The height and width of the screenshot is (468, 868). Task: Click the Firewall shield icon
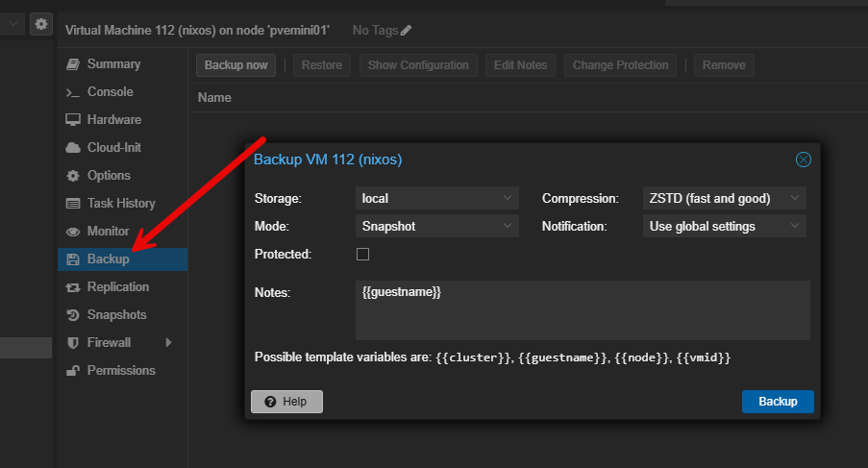73,343
